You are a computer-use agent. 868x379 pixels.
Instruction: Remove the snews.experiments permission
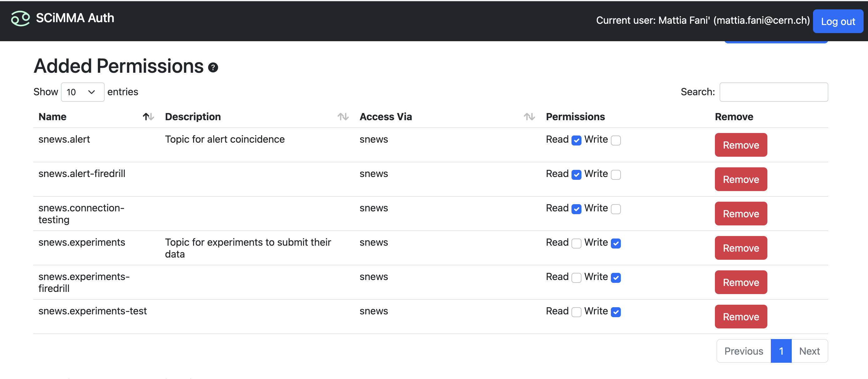(x=741, y=248)
